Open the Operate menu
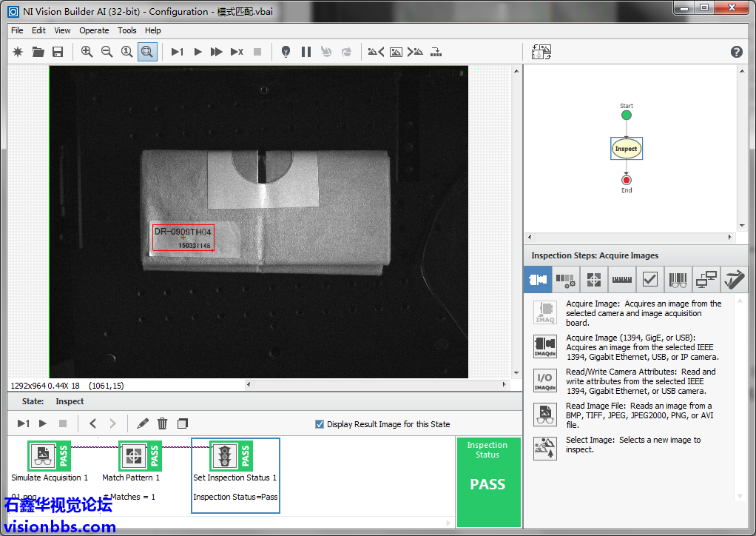 [94, 30]
